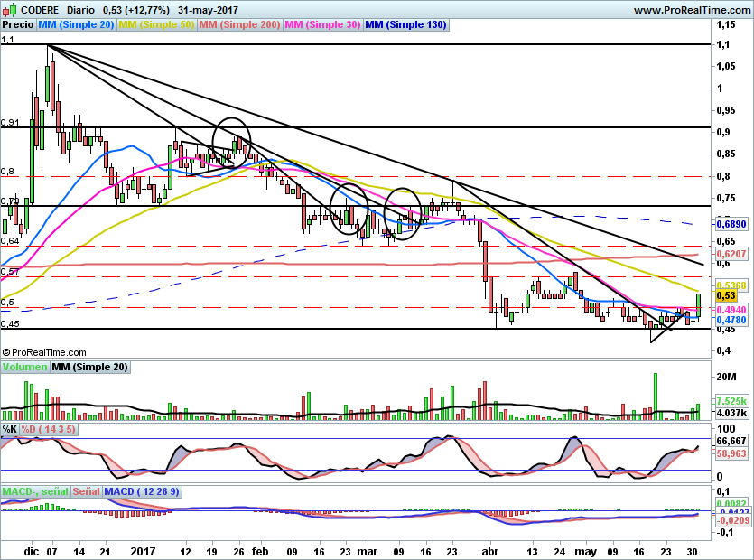Click the circle annotation near 23 February
This screenshot has height=560, width=754.
coord(349,209)
